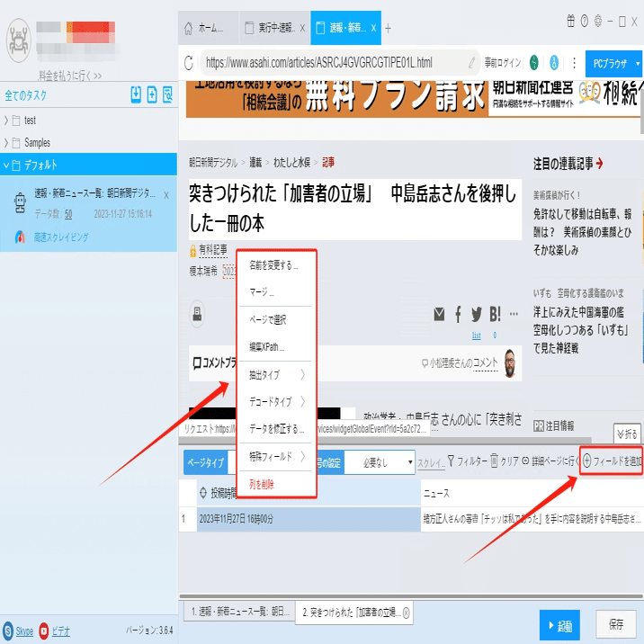
Task: Click the import task icon in the 全てのタスク header
Action: pos(136,94)
